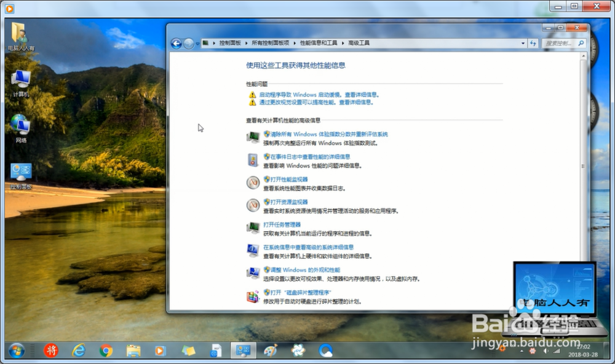Image resolution: width=615 pixels, height=364 pixels.
Task: Open 打开资源监视器 link
Action: [x=289, y=202]
